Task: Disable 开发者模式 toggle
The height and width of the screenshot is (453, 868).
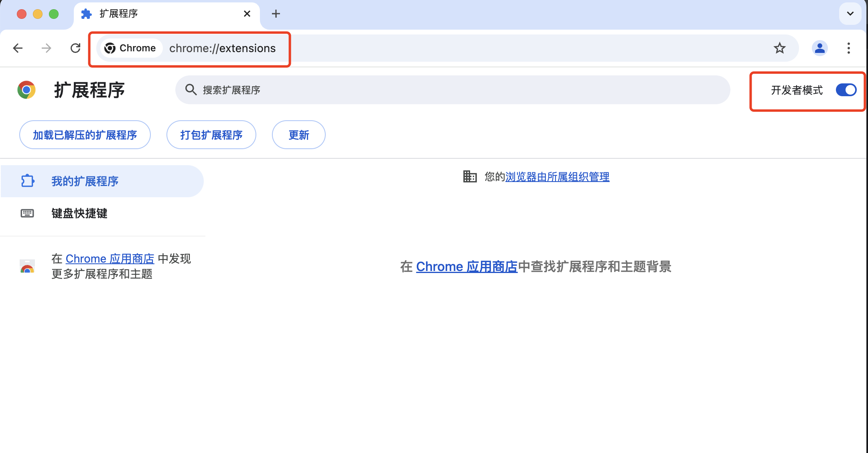Action: click(846, 90)
